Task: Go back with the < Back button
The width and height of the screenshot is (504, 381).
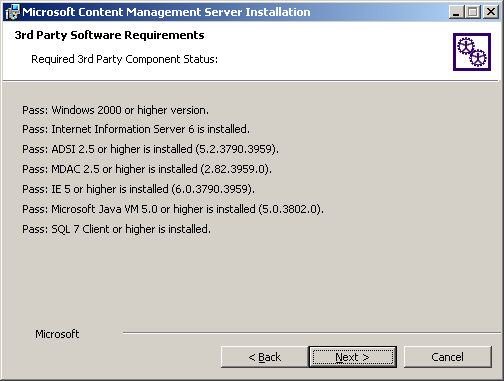Action: click(264, 357)
